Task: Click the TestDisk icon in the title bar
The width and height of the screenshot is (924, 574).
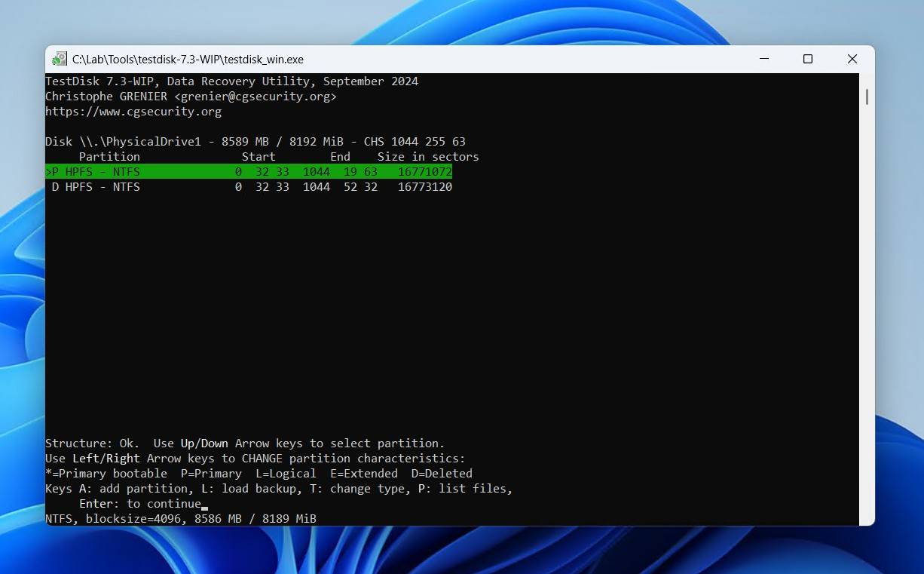Action: (60, 59)
